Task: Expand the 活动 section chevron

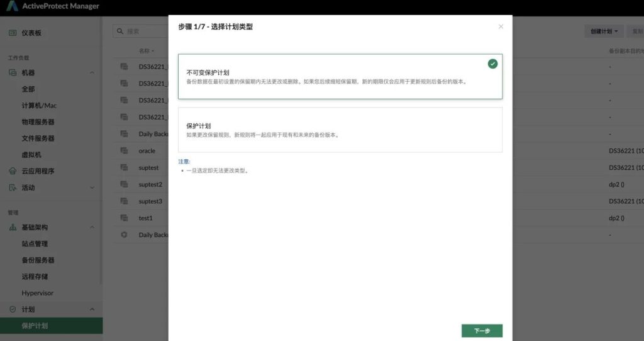Action: point(92,187)
